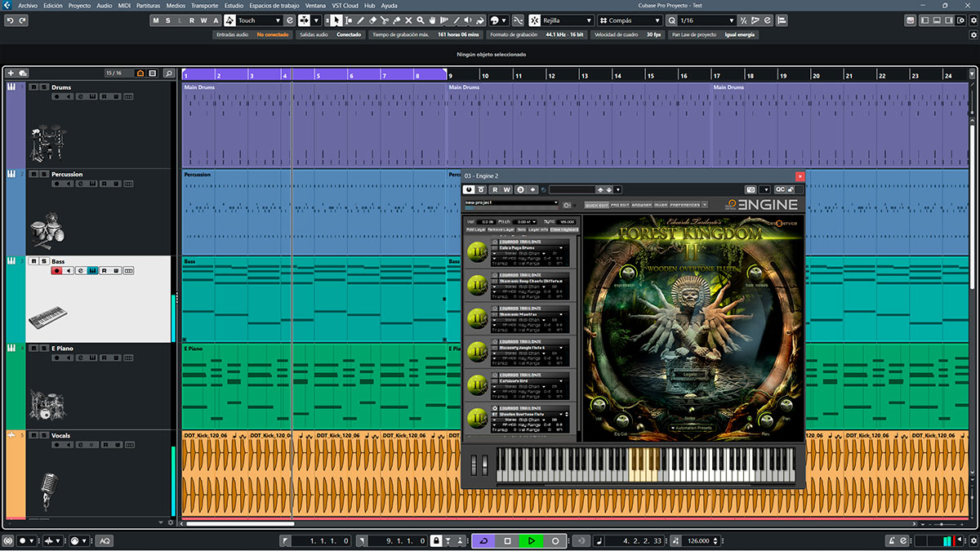Screen dimensions: 980x551
Task: Open Preferences tab in Engine
Action: (684, 205)
